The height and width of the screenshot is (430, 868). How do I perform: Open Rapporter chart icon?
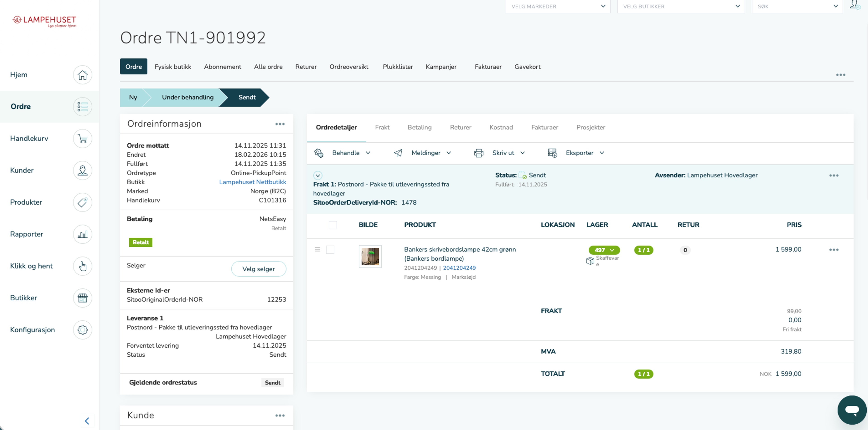pos(83,234)
